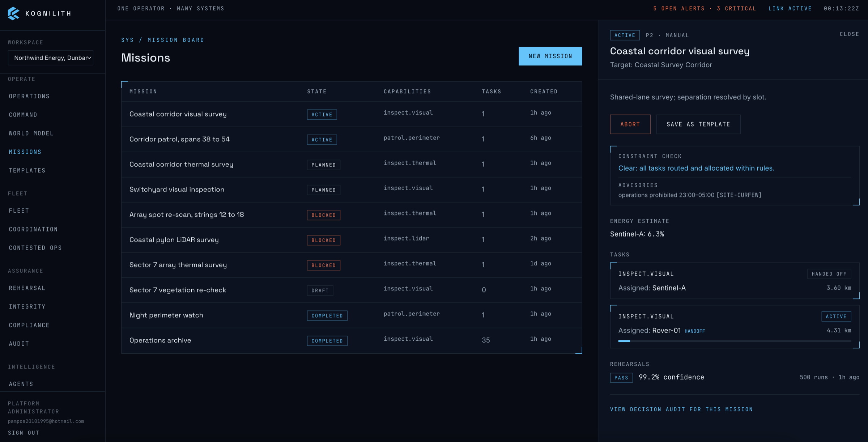The height and width of the screenshot is (442, 868).
Task: Save mission as template
Action: coord(698,124)
